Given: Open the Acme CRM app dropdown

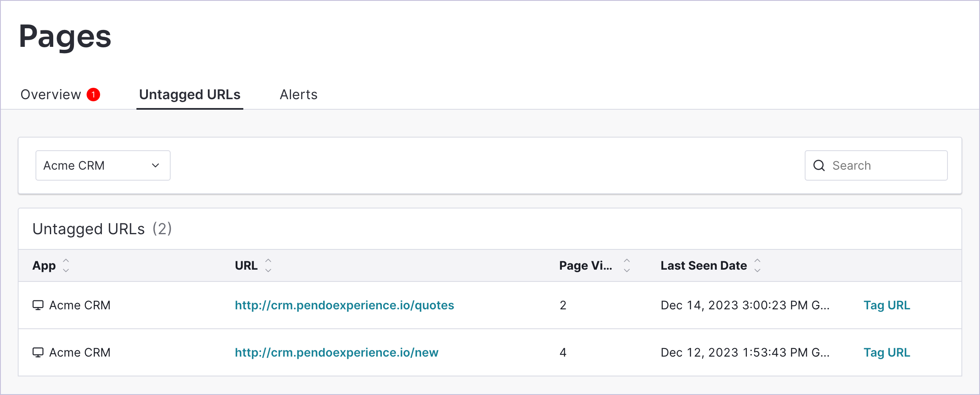Looking at the screenshot, I should tap(103, 165).
